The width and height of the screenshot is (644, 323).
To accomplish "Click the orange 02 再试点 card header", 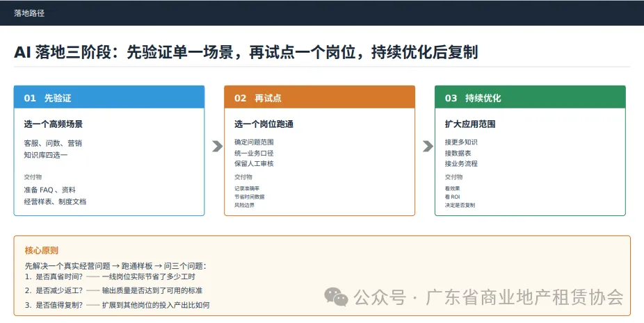I will tap(319, 97).
